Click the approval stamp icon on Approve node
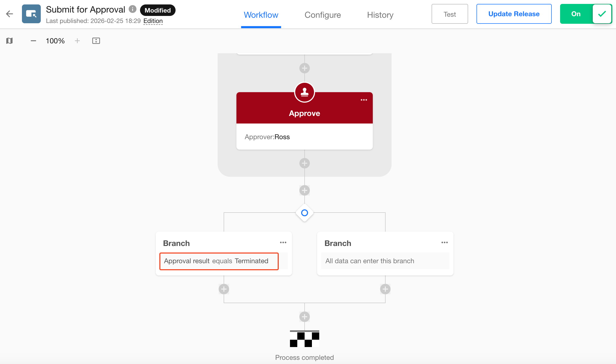Screen dimensions: 616x364 (304, 92)
